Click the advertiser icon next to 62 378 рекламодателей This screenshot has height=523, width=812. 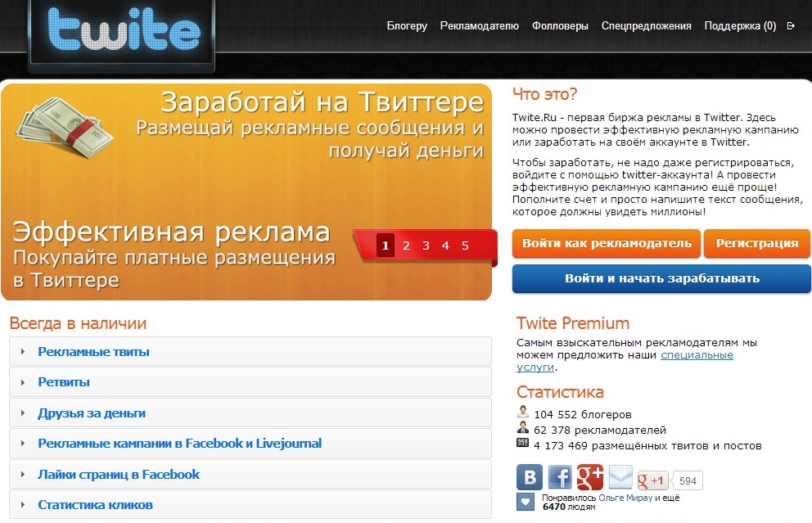[x=523, y=428]
